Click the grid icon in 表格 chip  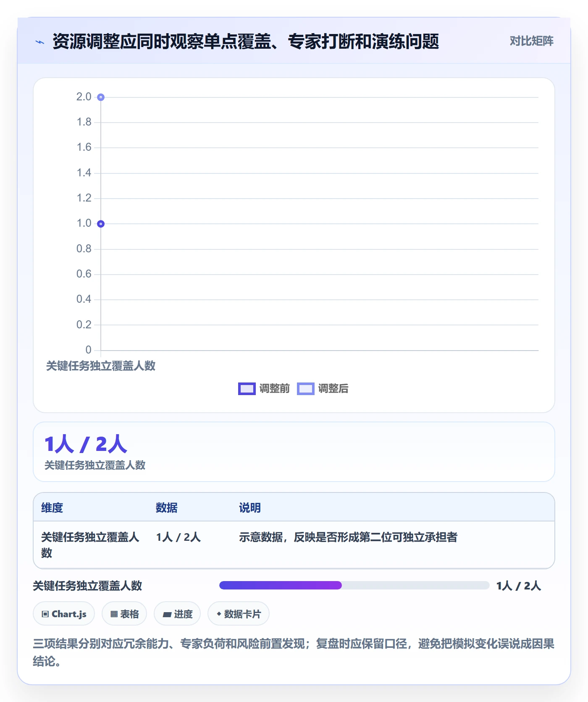(x=114, y=614)
